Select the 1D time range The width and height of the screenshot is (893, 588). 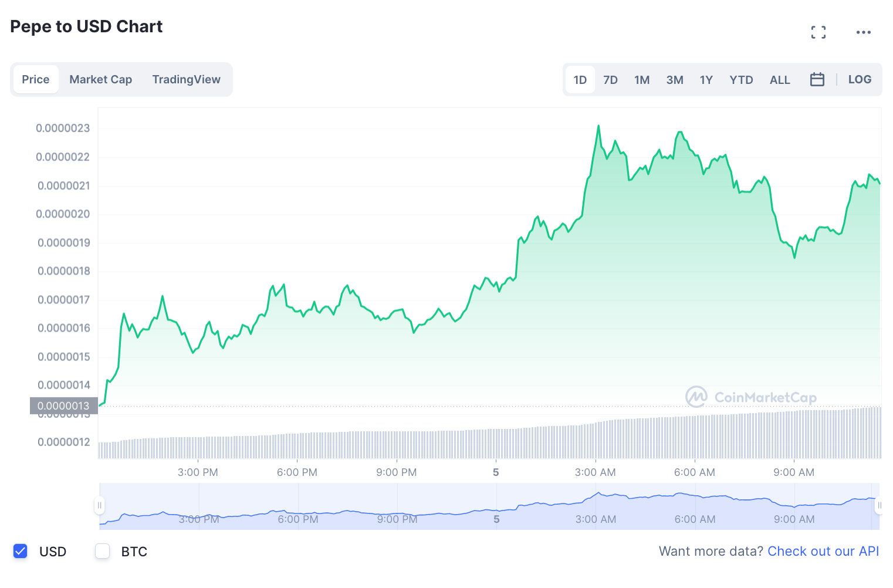pyautogui.click(x=580, y=80)
